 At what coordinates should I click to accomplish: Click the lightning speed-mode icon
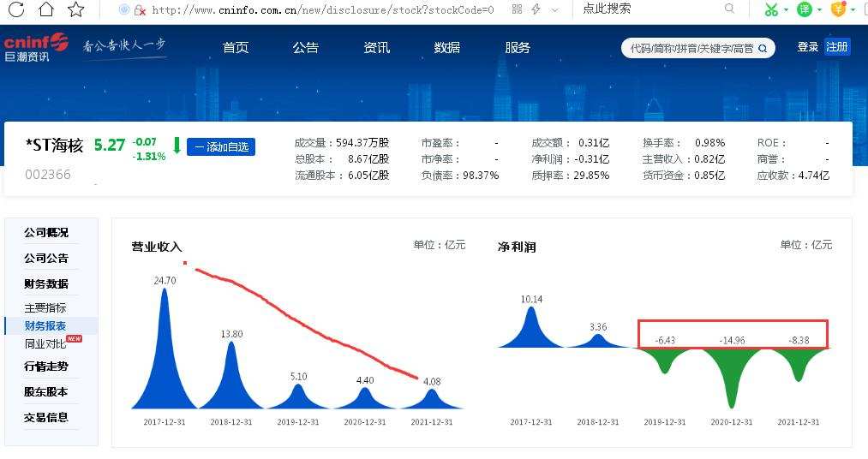[536, 9]
